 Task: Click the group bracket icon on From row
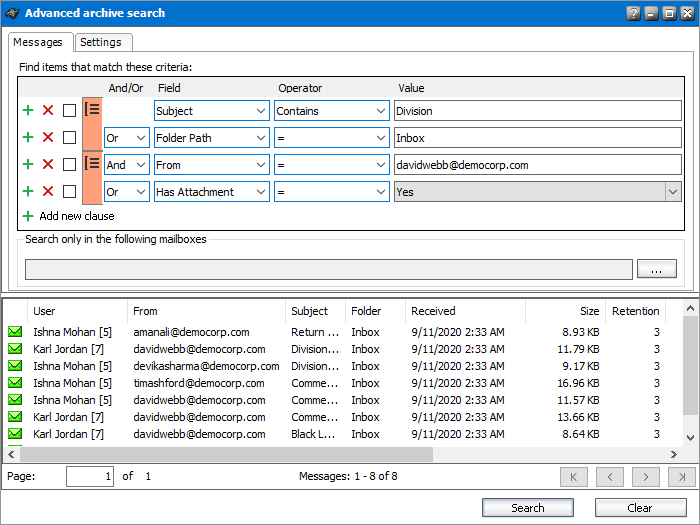pos(92,164)
